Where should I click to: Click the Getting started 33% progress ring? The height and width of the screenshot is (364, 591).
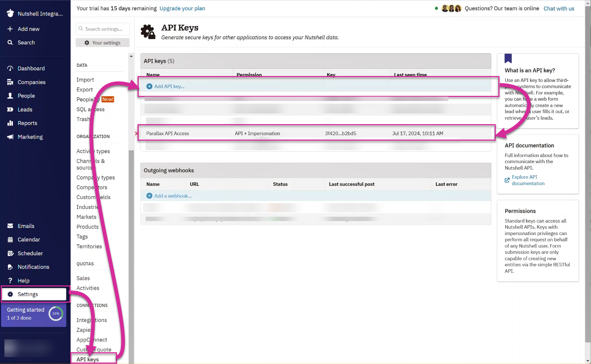tap(56, 313)
